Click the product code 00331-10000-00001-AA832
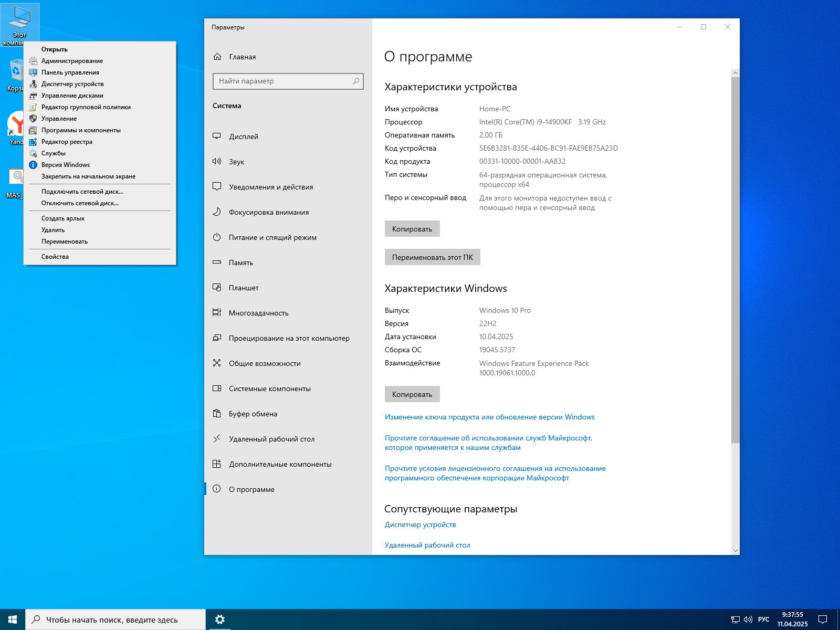Screen dimensions: 840x630 click(522, 161)
